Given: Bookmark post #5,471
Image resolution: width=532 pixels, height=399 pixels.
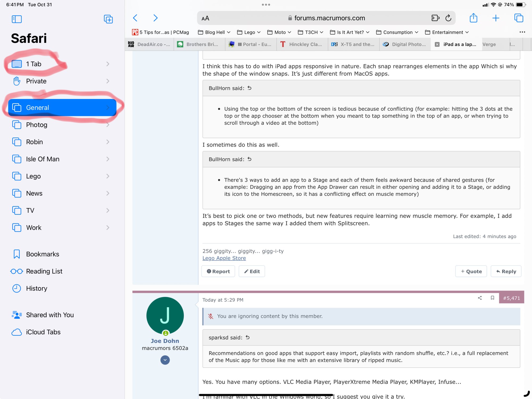Looking at the screenshot, I should coord(492,298).
